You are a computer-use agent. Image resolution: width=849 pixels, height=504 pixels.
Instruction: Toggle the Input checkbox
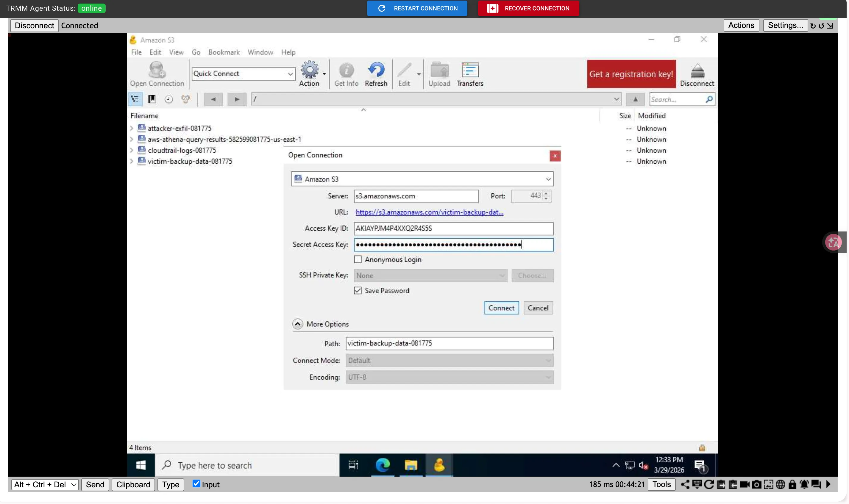tap(196, 484)
